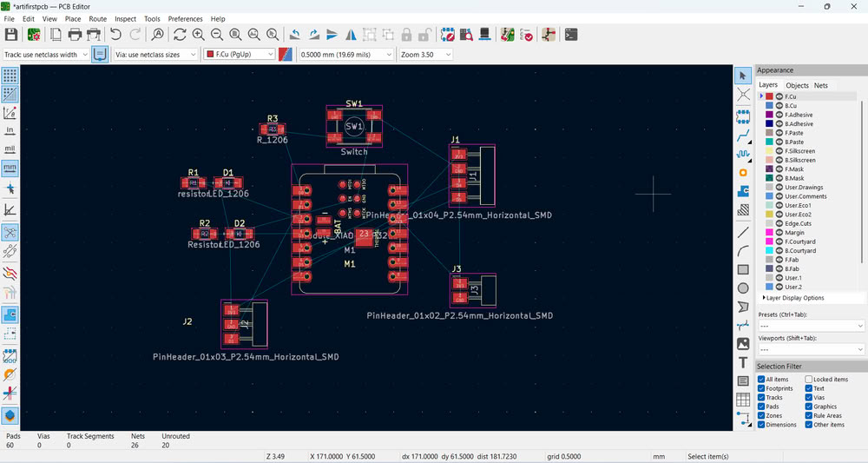
Task: Open the grid size dropdown
Action: 344,54
